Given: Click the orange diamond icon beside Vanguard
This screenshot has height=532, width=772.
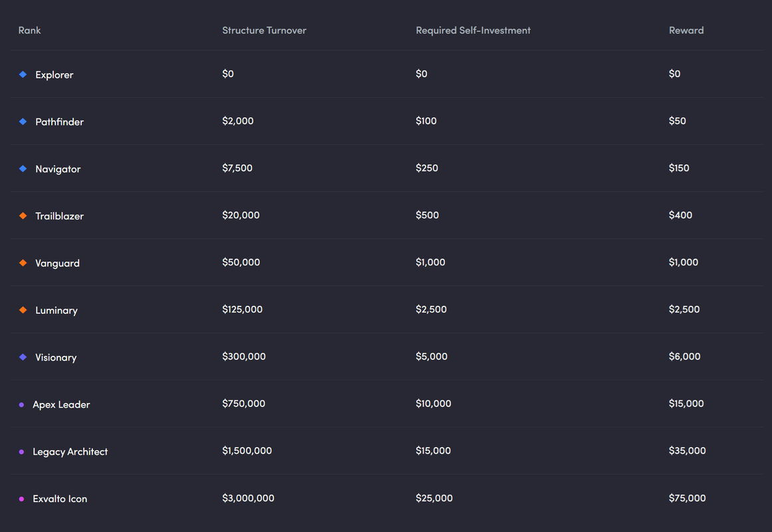Looking at the screenshot, I should [23, 263].
